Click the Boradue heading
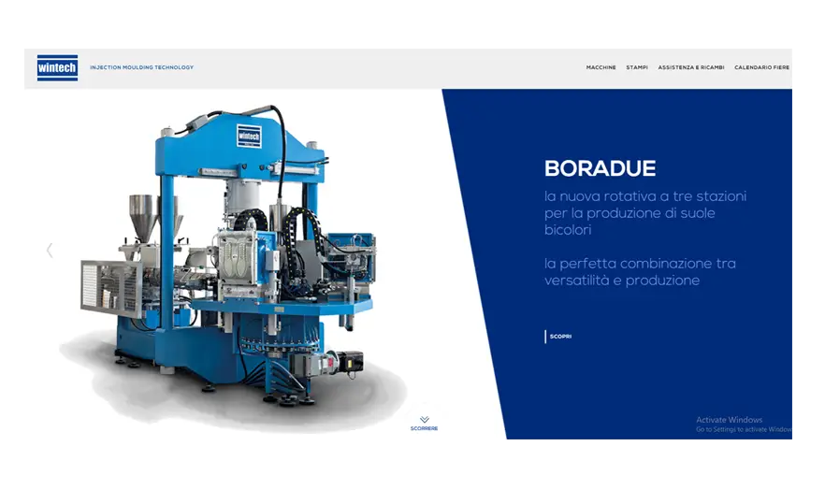 600,169
